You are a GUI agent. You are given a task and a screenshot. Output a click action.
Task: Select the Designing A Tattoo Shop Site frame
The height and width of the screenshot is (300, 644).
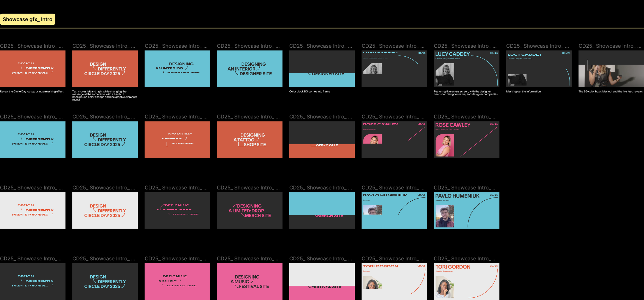[x=249, y=140]
